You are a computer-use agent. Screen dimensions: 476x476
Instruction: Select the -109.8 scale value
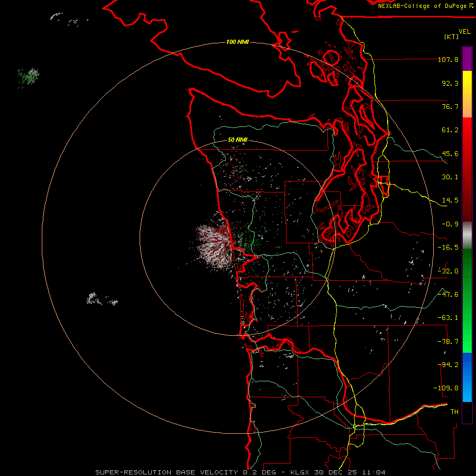(446, 388)
